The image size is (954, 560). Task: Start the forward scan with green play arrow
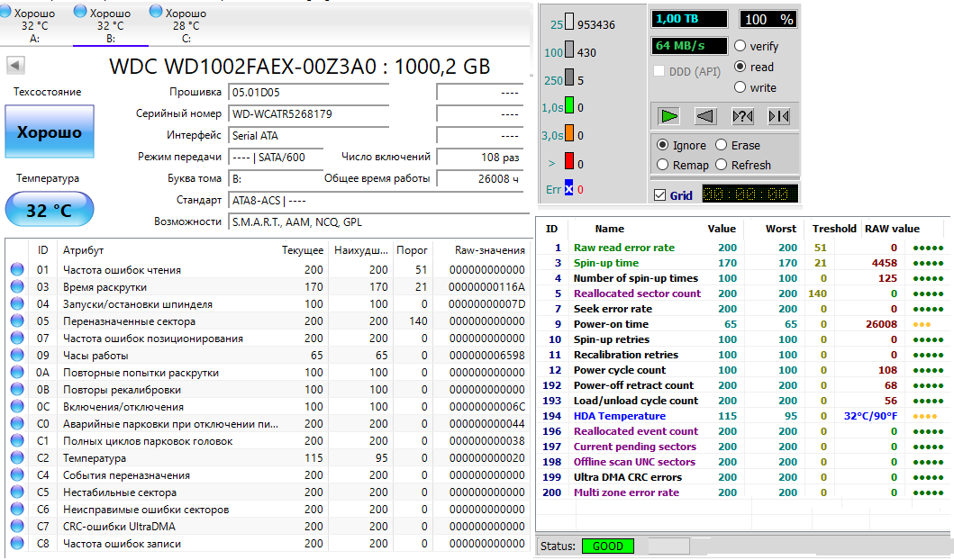668,116
